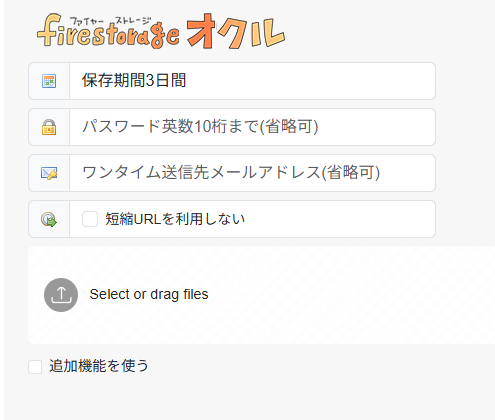The width and height of the screenshot is (495, 420).
Task: Click the orange オクル logo lettering
Action: (236, 31)
